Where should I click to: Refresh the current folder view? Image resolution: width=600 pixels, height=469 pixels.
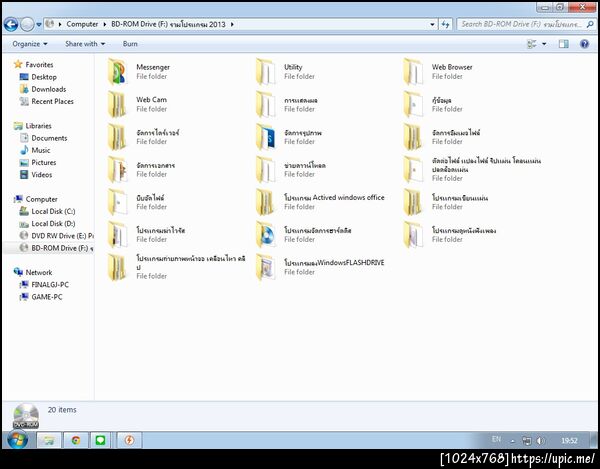[x=445, y=24]
